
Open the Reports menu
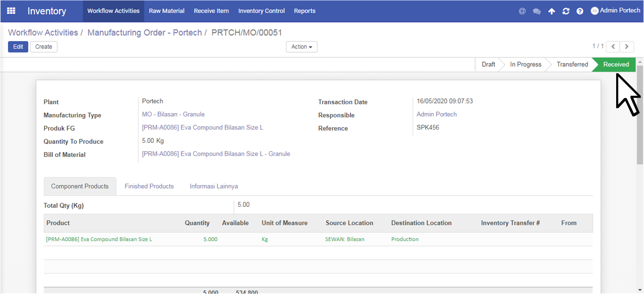pos(304,11)
